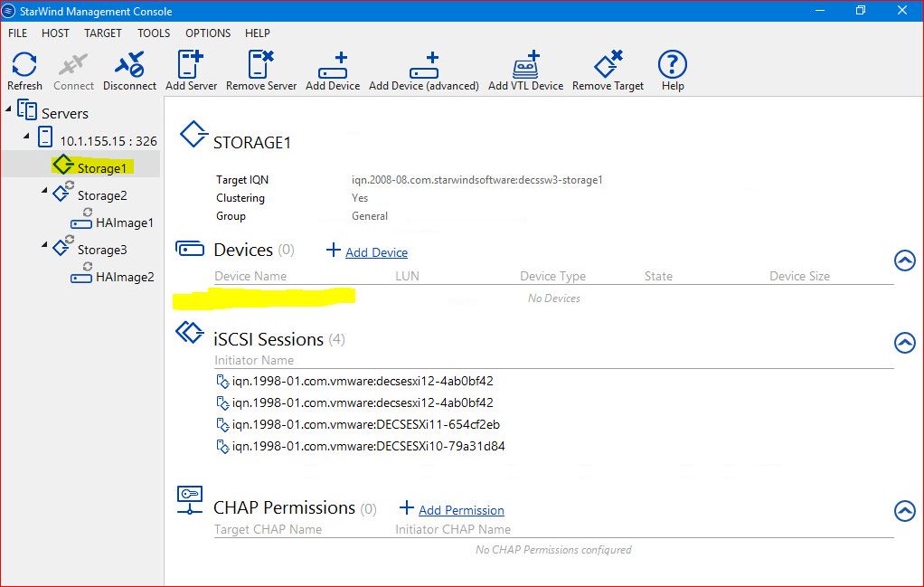924x587 pixels.
Task: Click the iSCSI Sessions section icon
Action: pyautogui.click(x=190, y=333)
